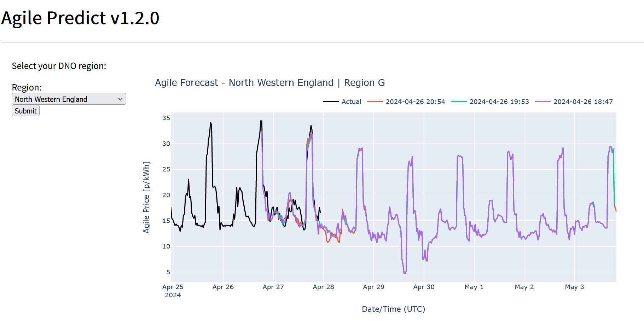Click the May 1 x-axis tick label
The image size is (644, 321).
(474, 287)
